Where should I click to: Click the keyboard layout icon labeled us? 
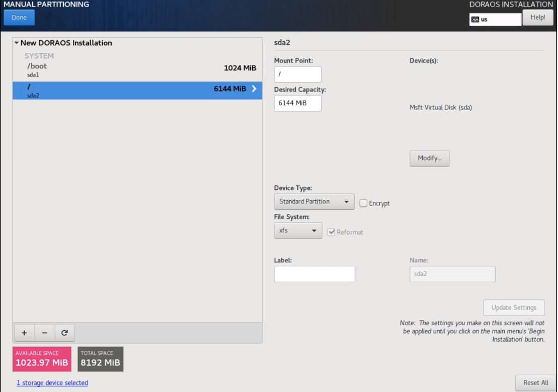click(x=475, y=20)
